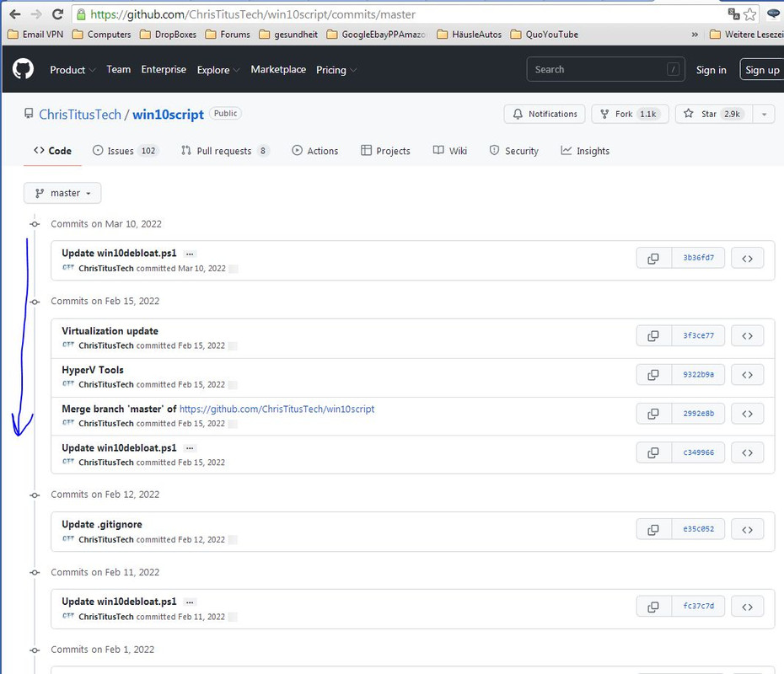Open the Email VPN bookmark folder
Viewport: 784px width, 674px height.
point(36,35)
